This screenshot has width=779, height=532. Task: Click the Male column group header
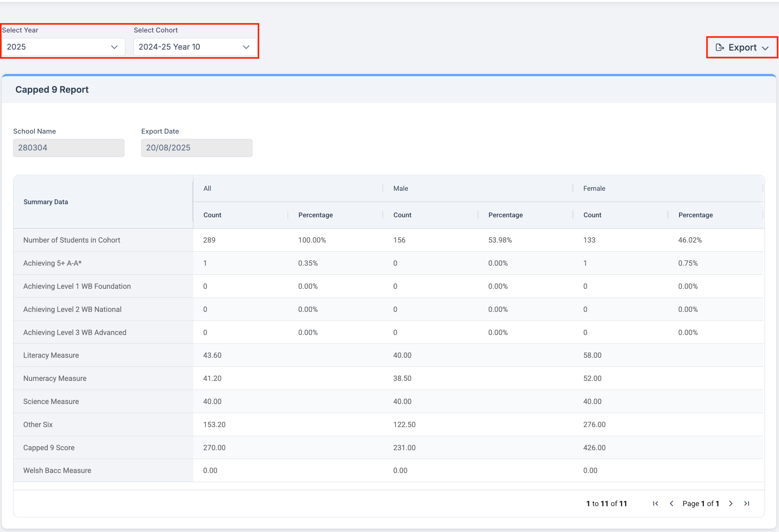[x=400, y=188]
